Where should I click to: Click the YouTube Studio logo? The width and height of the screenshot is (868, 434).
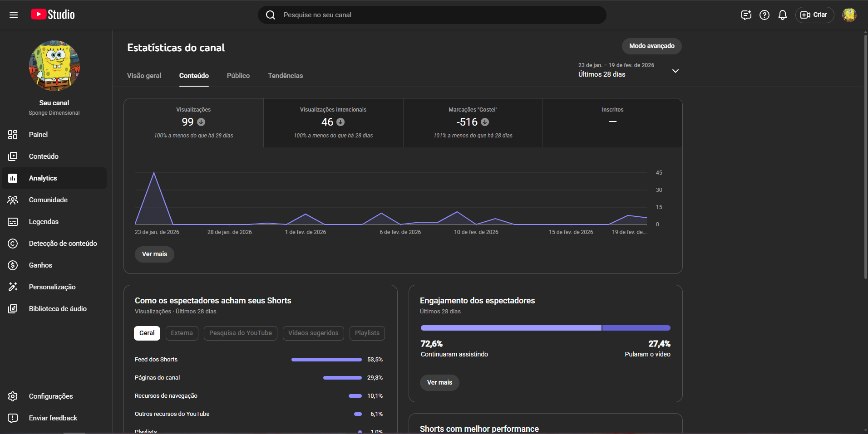(53, 15)
